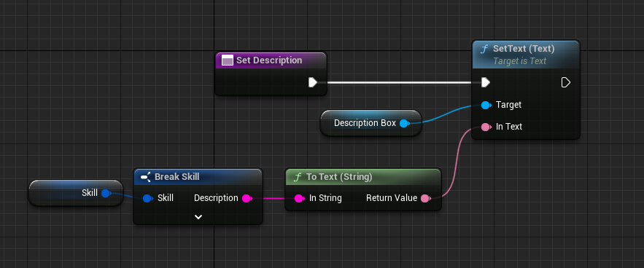Click the Skill input pin on Break Skill
Screen dimensions: 644x268
(147, 198)
